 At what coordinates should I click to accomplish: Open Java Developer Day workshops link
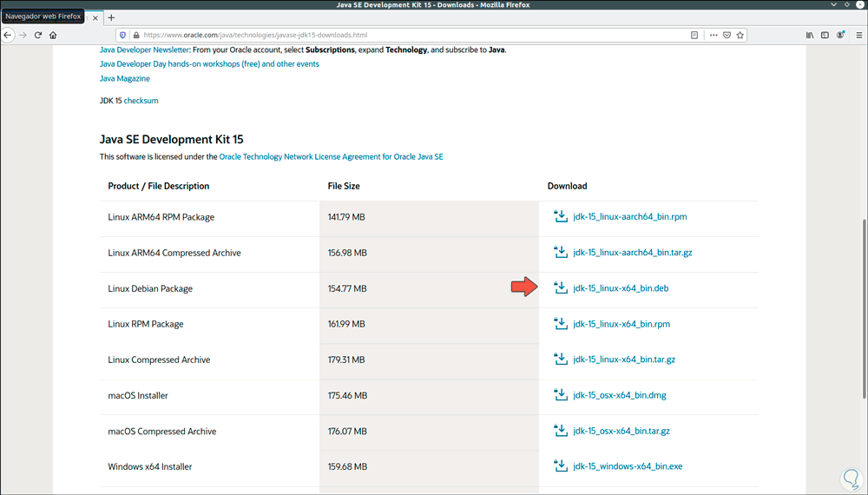(x=209, y=63)
